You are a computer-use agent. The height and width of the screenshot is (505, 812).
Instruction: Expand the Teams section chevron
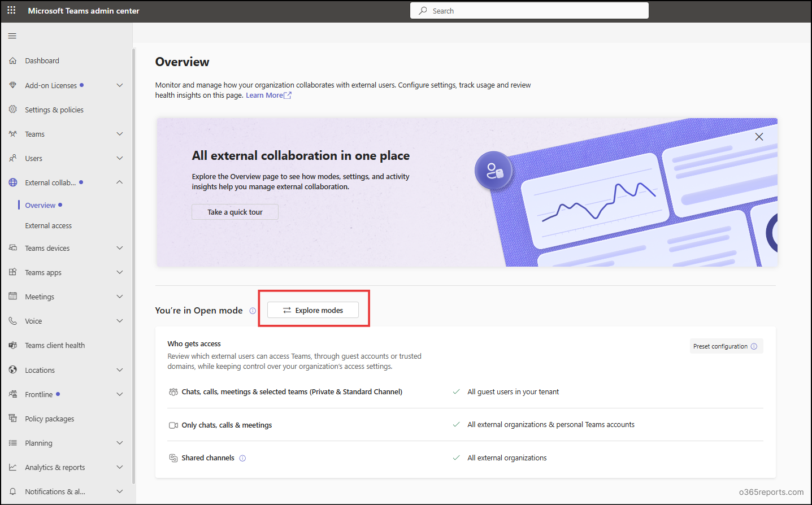pos(120,134)
